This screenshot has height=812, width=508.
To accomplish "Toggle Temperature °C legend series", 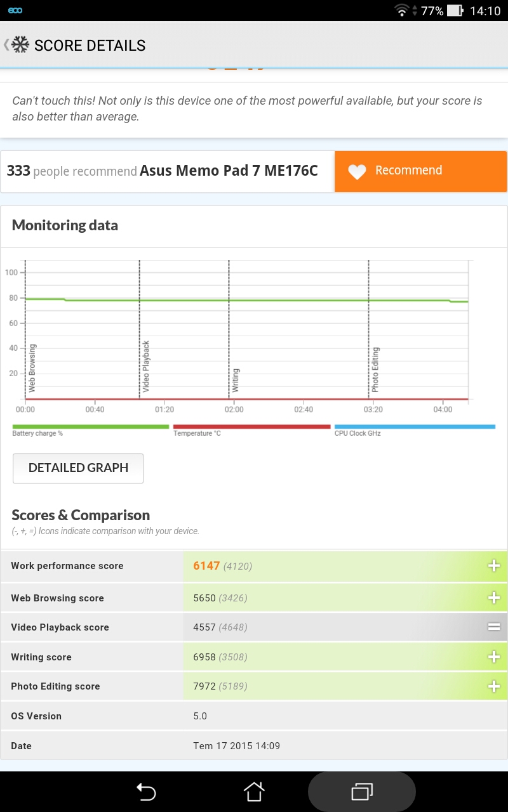I will (x=251, y=430).
